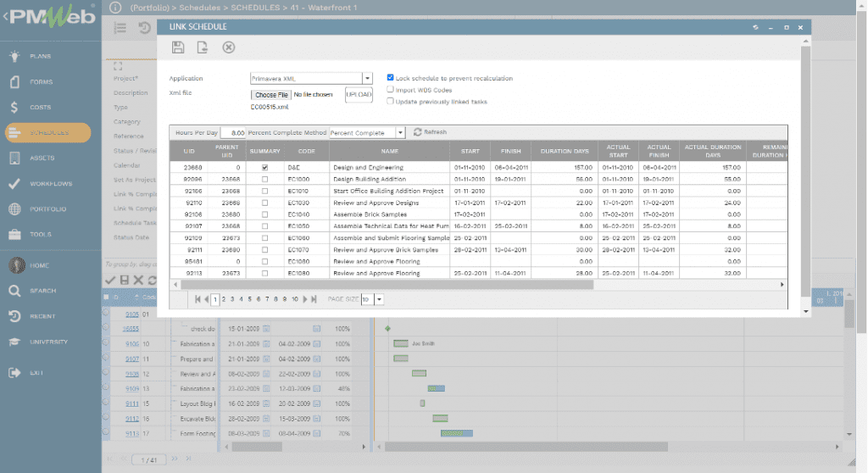Viewport: 868px width, 473px height.
Task: Open the history icon in background toolbar
Action: pos(144,28)
